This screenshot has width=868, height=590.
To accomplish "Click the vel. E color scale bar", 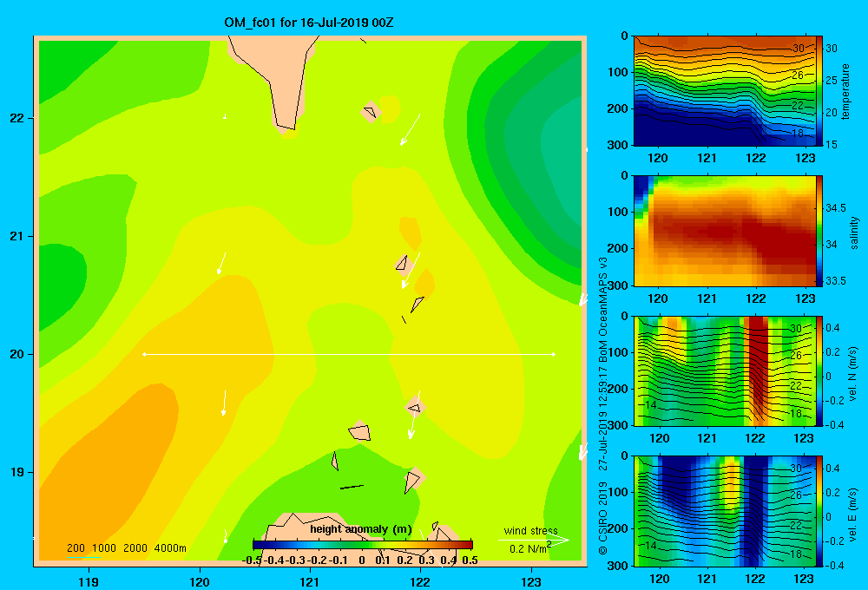I will [819, 511].
